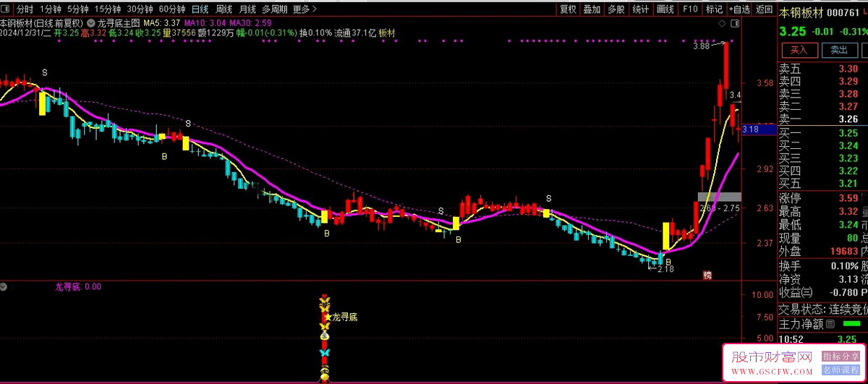Select the 卖四 price 3.29
This screenshot has width=868, height=384.
(x=848, y=82)
